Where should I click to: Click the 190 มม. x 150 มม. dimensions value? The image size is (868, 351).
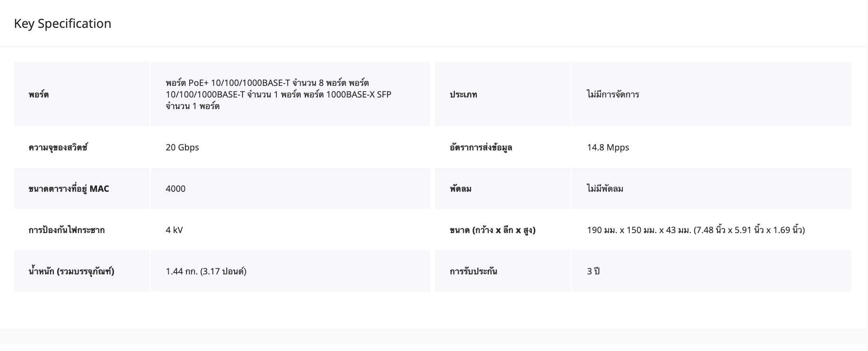point(696,230)
